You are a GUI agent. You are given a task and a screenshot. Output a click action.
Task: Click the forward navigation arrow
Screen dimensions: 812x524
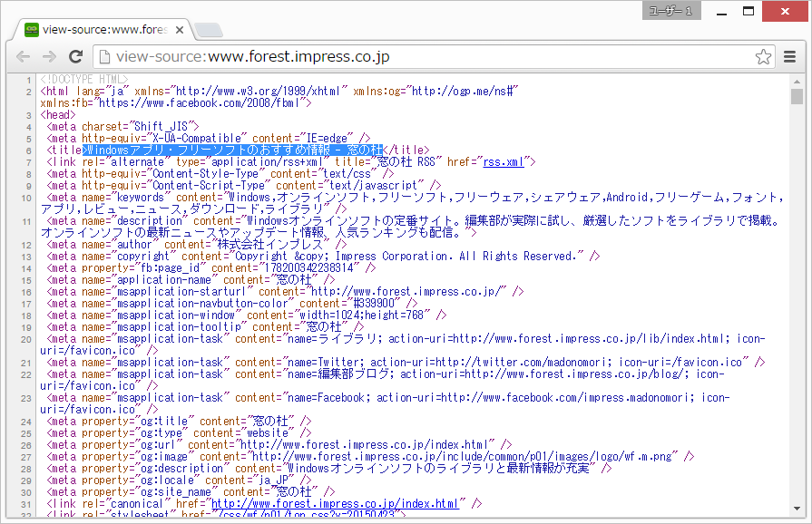[48, 56]
